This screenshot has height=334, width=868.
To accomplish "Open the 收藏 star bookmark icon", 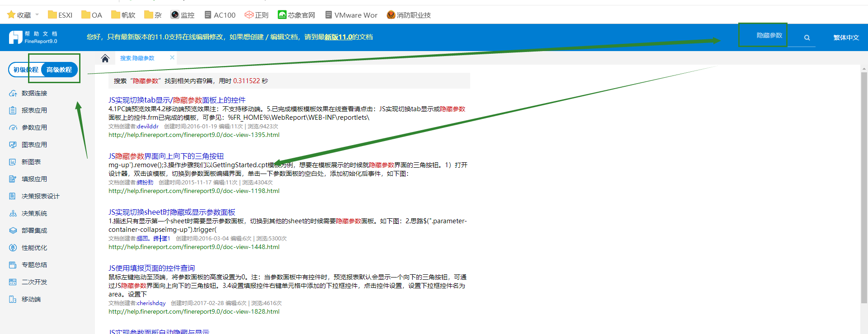I will [11, 15].
